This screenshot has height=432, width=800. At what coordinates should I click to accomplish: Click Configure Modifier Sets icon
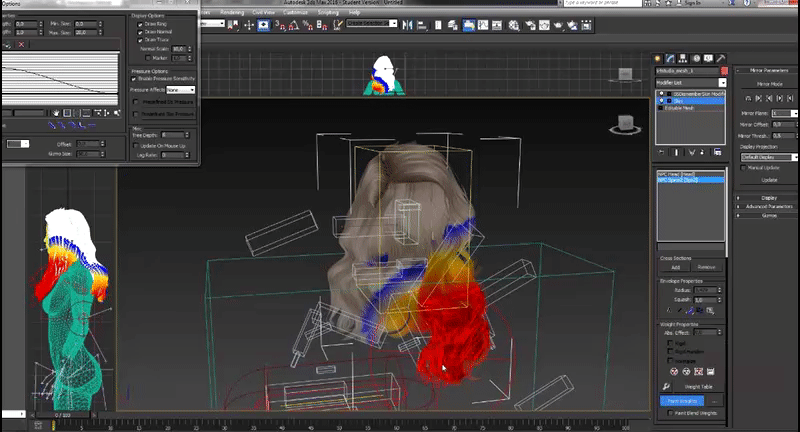click(x=717, y=152)
